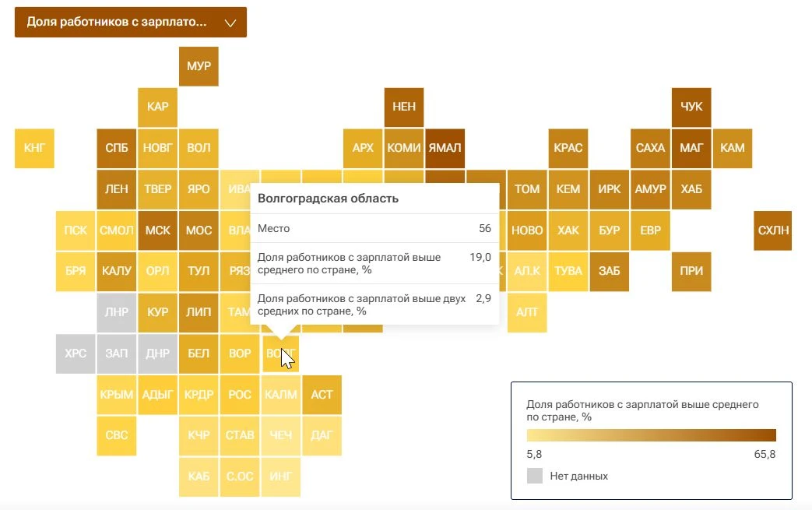Open the Доля работников с зарплато... dropdown

pyautogui.click(x=131, y=23)
